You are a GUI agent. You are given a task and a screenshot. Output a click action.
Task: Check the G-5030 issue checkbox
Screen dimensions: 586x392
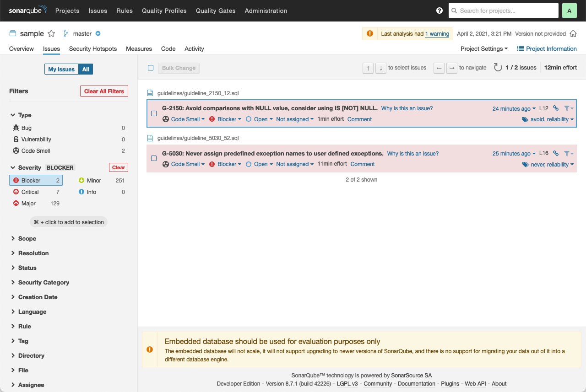(154, 158)
